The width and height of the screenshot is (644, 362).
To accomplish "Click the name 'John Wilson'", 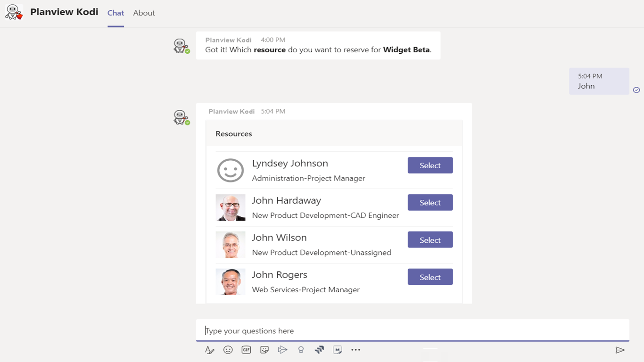I will tap(280, 238).
